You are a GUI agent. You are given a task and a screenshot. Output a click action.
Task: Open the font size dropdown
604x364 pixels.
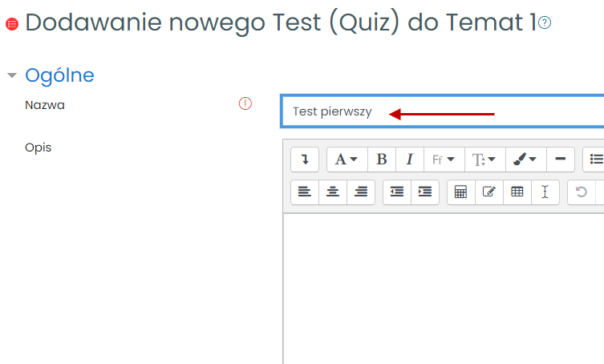484,160
